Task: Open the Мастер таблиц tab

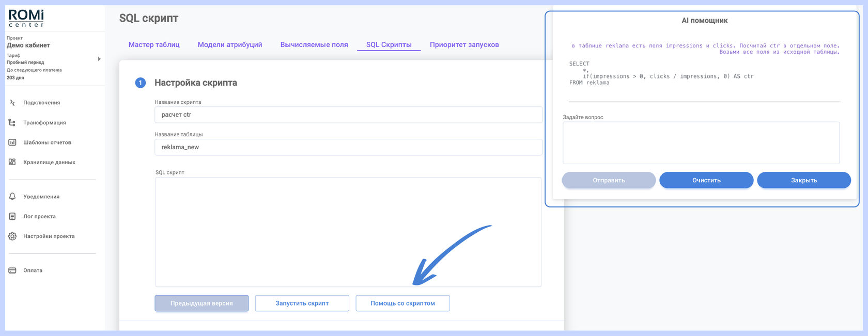Action: 154,45
